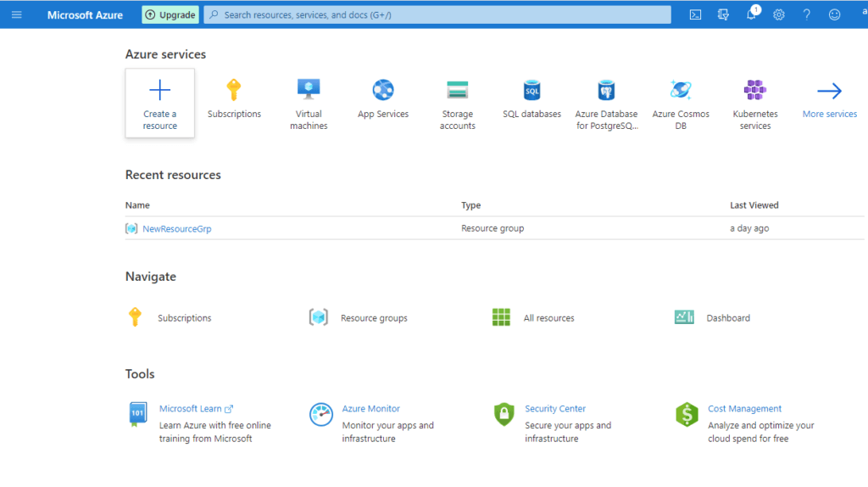The height and width of the screenshot is (487, 868).
Task: Open Dashboard chart icon
Action: (x=684, y=317)
